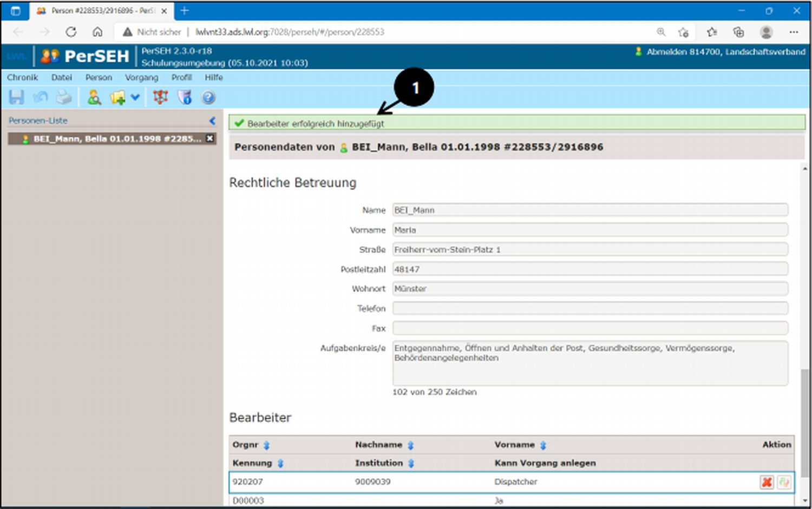Click the new folder with plus icon
This screenshot has height=509, width=812.
[117, 97]
